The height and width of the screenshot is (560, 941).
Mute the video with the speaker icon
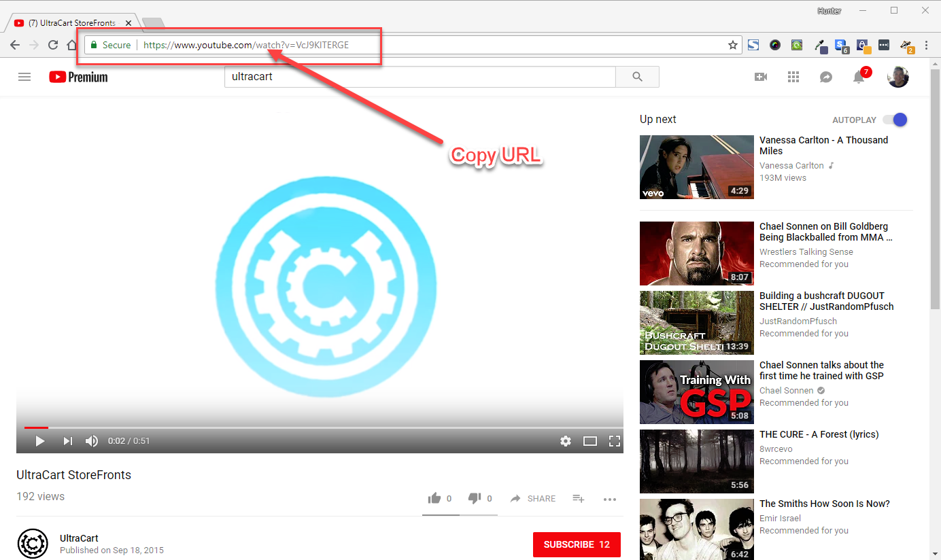pyautogui.click(x=92, y=441)
